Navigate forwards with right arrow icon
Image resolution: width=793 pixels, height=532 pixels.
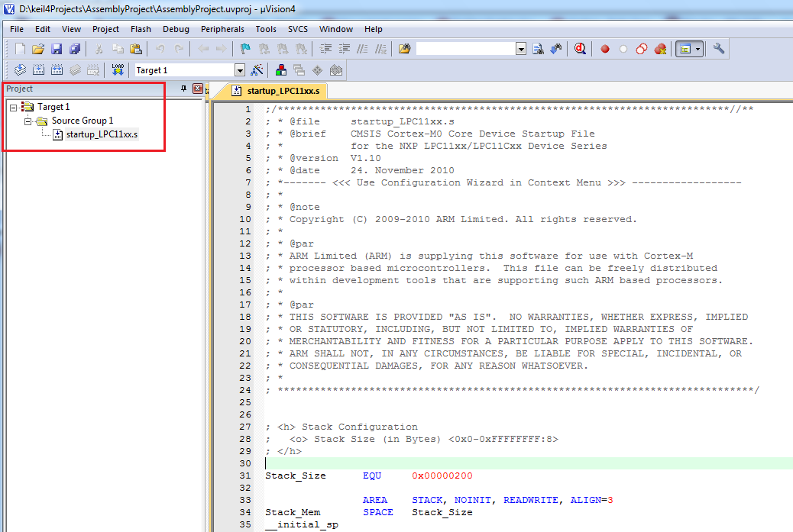tap(221, 49)
